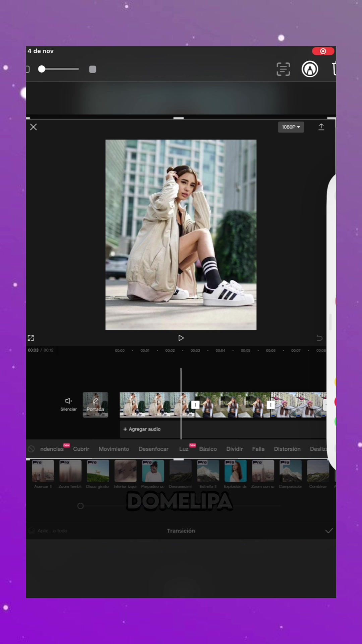This screenshot has width=362, height=644.
Task: Confirm the transition with the checkmark
Action: coord(329,531)
